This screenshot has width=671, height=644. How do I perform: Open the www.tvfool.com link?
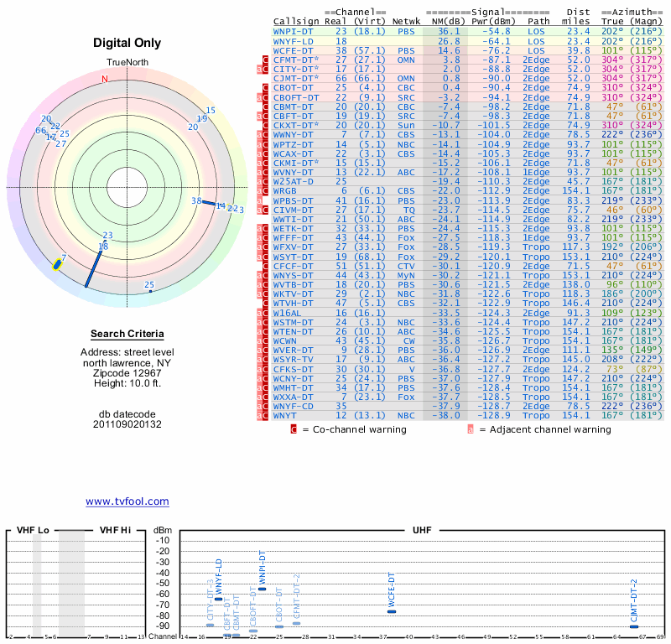click(x=127, y=501)
